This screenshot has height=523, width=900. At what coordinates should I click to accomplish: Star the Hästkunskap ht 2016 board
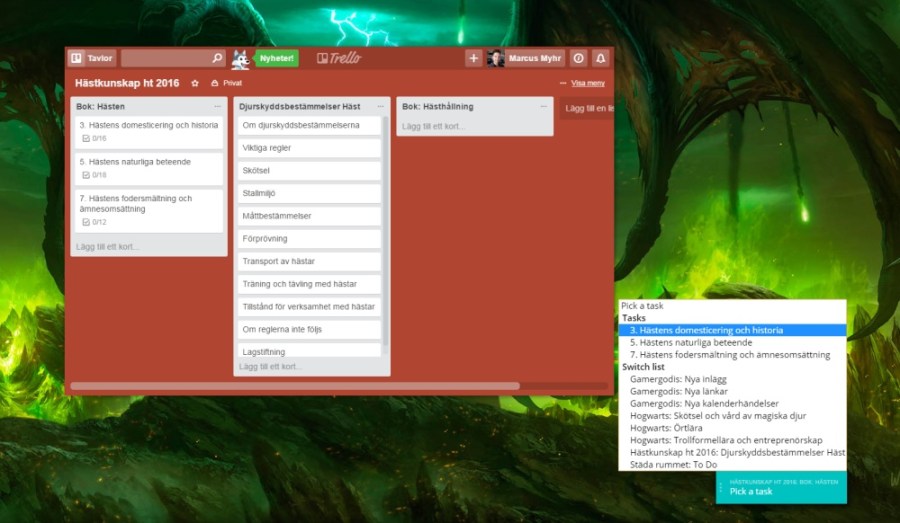pos(195,83)
